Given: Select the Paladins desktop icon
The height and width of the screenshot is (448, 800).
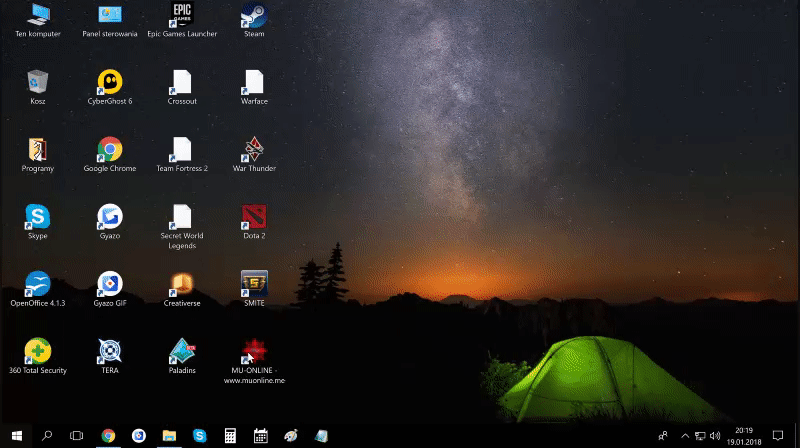Looking at the screenshot, I should pos(182,356).
